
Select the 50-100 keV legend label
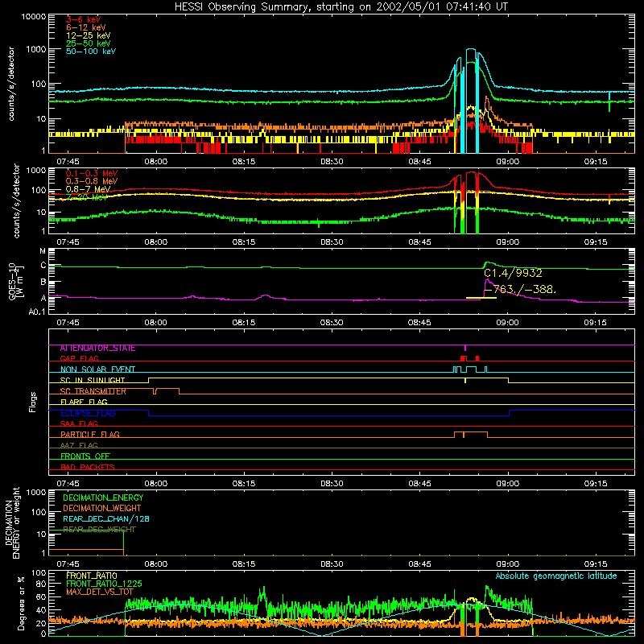[x=91, y=52]
